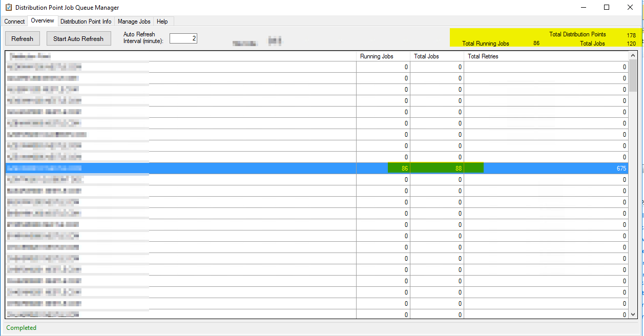Click the 178 distribution points value
The image size is (644, 336).
point(631,35)
